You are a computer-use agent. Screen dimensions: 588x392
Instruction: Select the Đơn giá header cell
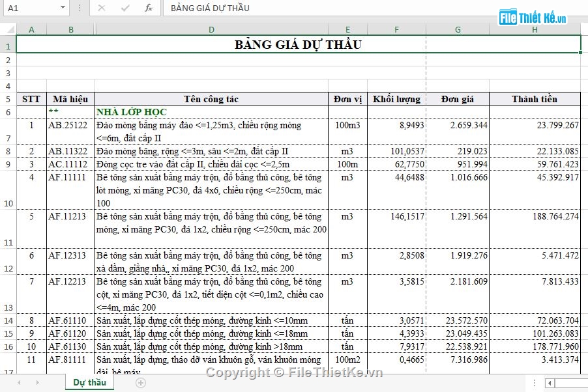pos(458,99)
